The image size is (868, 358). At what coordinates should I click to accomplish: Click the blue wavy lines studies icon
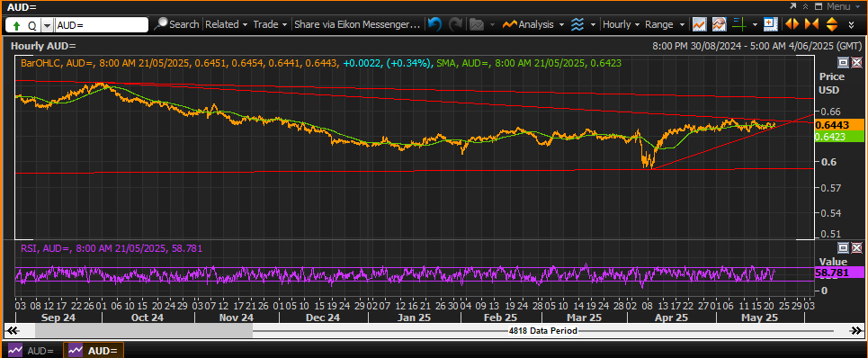tap(577, 24)
